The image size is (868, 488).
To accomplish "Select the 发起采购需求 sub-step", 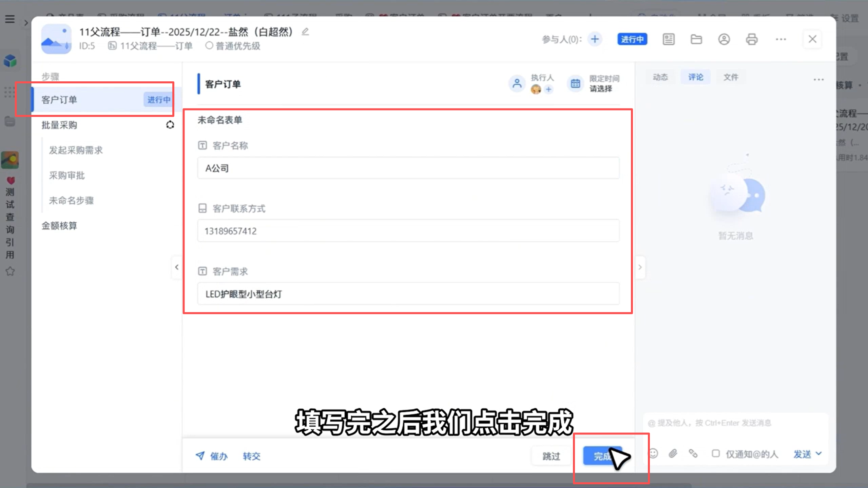I will coord(76,150).
